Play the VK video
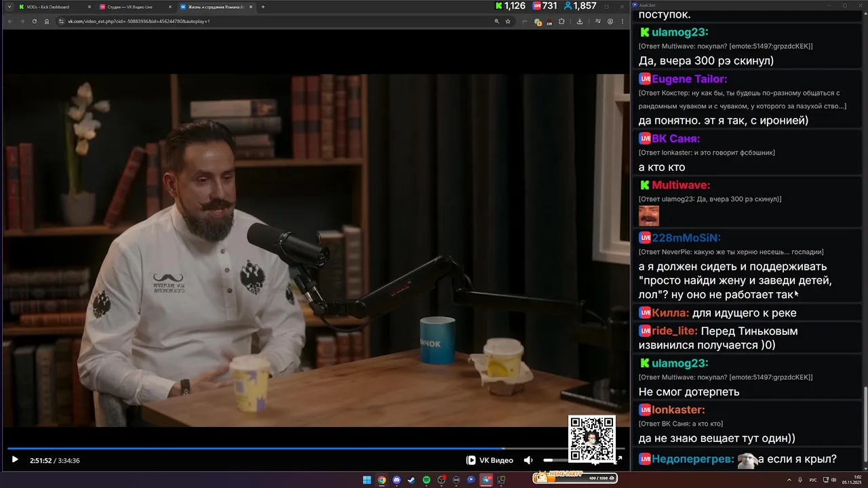Screen dimensions: 868x488 (15, 460)
